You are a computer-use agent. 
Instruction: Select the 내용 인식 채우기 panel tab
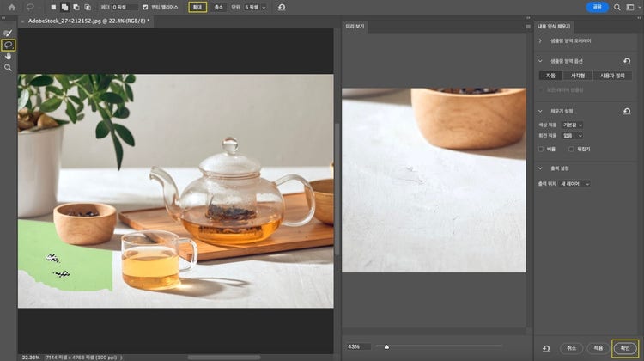554,27
